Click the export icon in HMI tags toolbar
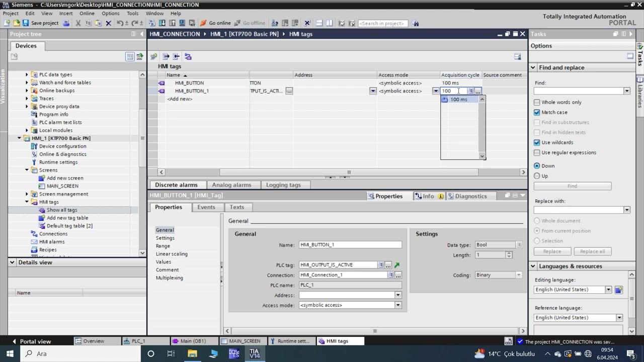Image resolution: width=644 pixels, height=362 pixels. (x=166, y=56)
